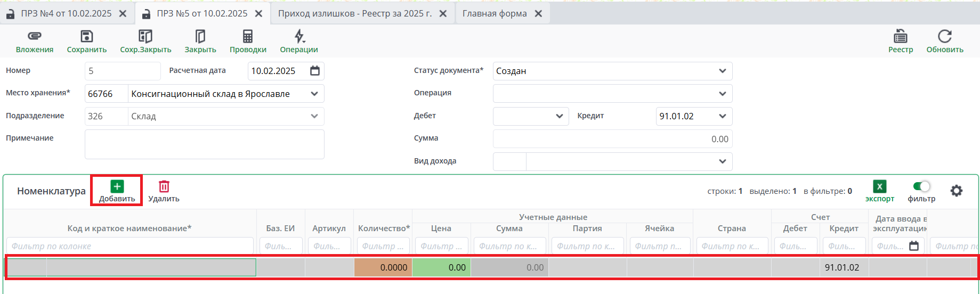The height and width of the screenshot is (294, 980).
Task: Click the Сохранить save icon
Action: point(86,37)
